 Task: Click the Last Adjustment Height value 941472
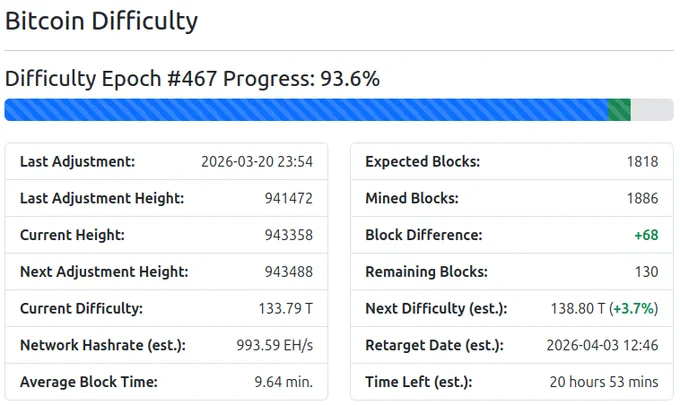point(288,198)
